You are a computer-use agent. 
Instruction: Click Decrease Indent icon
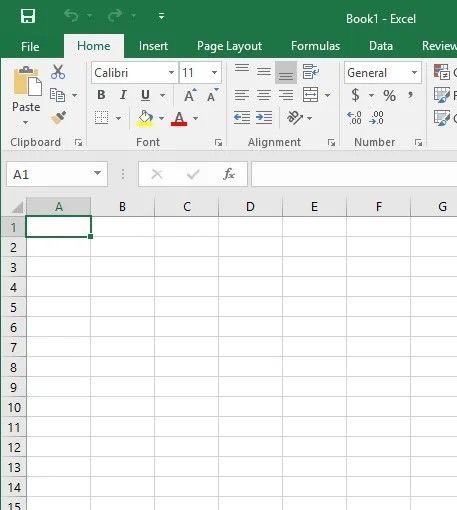[x=242, y=118]
